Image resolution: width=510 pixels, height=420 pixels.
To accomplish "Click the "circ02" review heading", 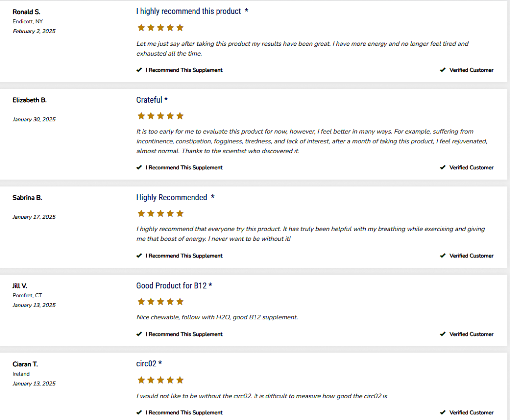I will (x=146, y=364).
